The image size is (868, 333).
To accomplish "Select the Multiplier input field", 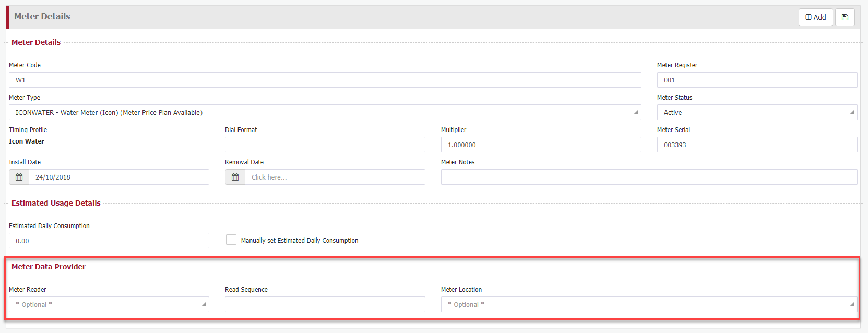I will coord(540,145).
